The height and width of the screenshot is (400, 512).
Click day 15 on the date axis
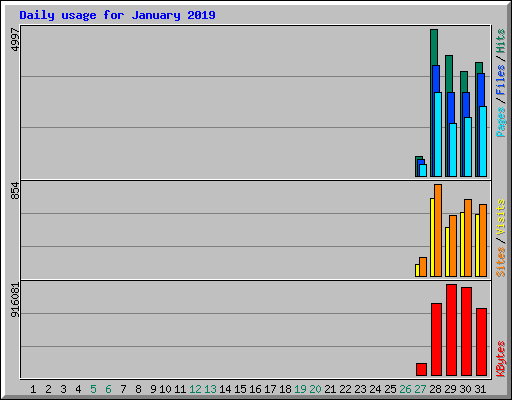coord(240,389)
